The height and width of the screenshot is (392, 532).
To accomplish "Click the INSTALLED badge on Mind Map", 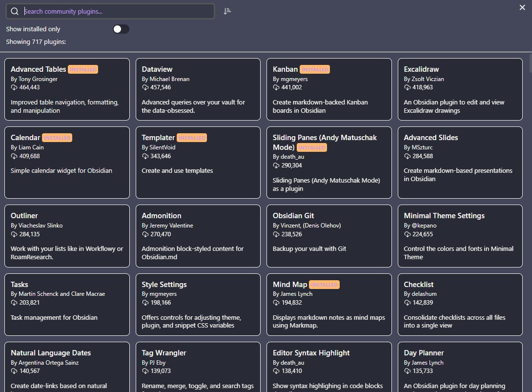I will pos(325,285).
